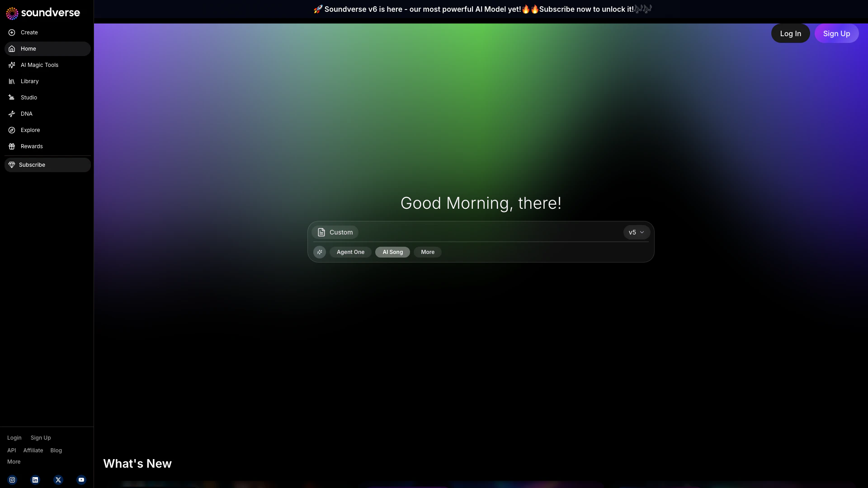Open the Instagram social icon
This screenshot has height=488, width=868.
(12, 480)
